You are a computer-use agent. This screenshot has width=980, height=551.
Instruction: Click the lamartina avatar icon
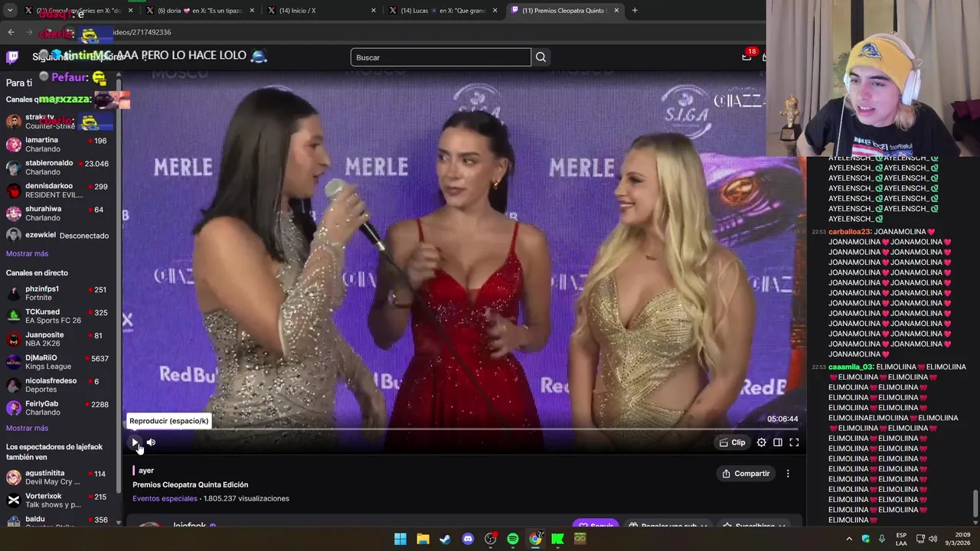(14, 145)
